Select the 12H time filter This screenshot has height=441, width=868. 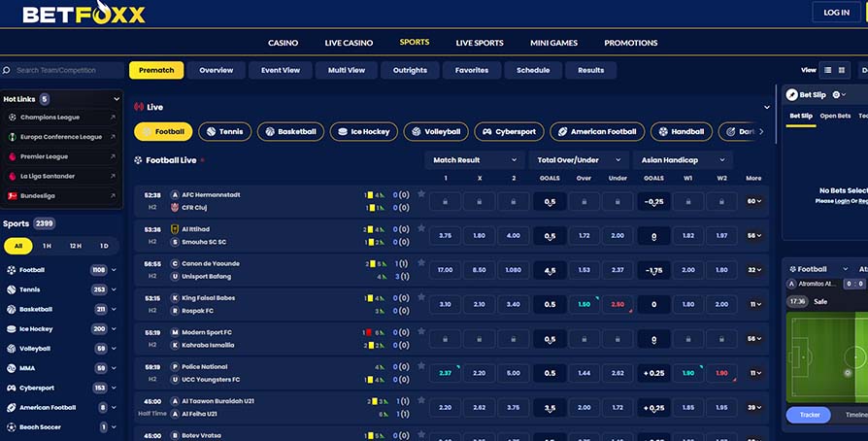(x=76, y=246)
